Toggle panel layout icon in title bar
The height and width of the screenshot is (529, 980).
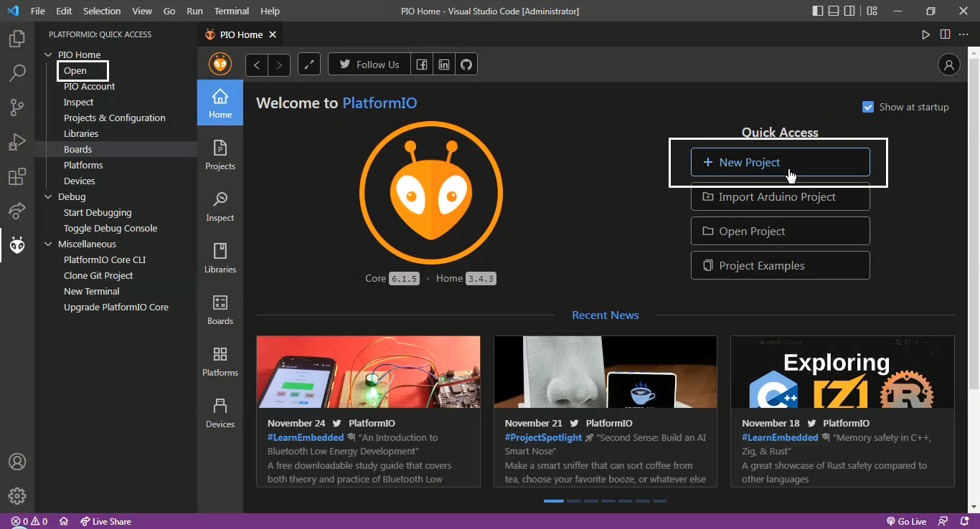tap(834, 11)
